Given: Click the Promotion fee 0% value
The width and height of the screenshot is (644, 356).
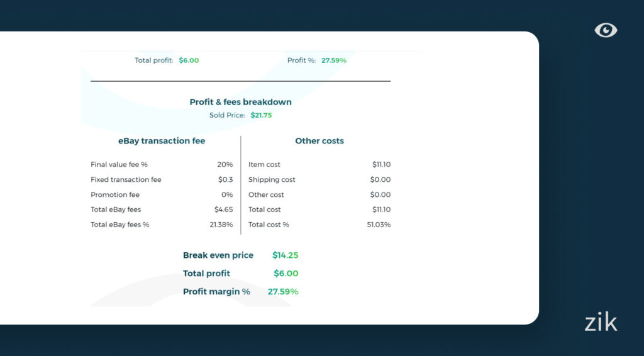Looking at the screenshot, I should pyautogui.click(x=227, y=195).
